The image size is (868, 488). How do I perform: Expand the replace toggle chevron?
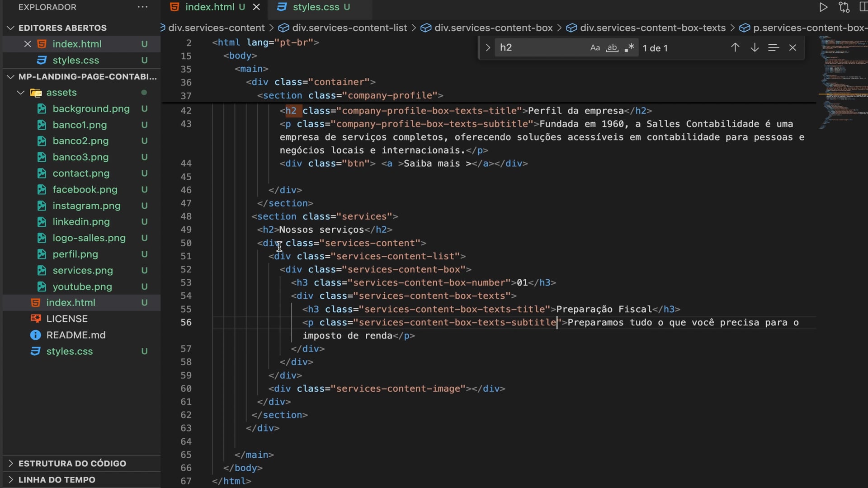pos(488,47)
